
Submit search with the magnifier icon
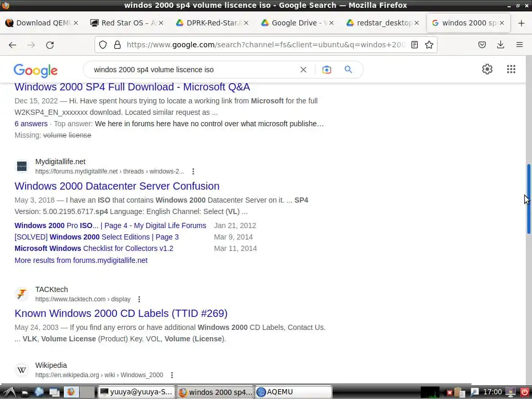tap(348, 70)
